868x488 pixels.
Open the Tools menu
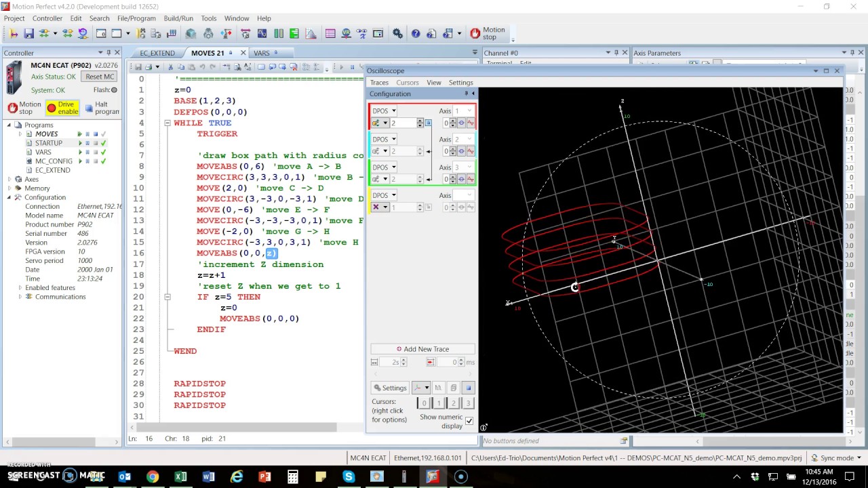[209, 18]
